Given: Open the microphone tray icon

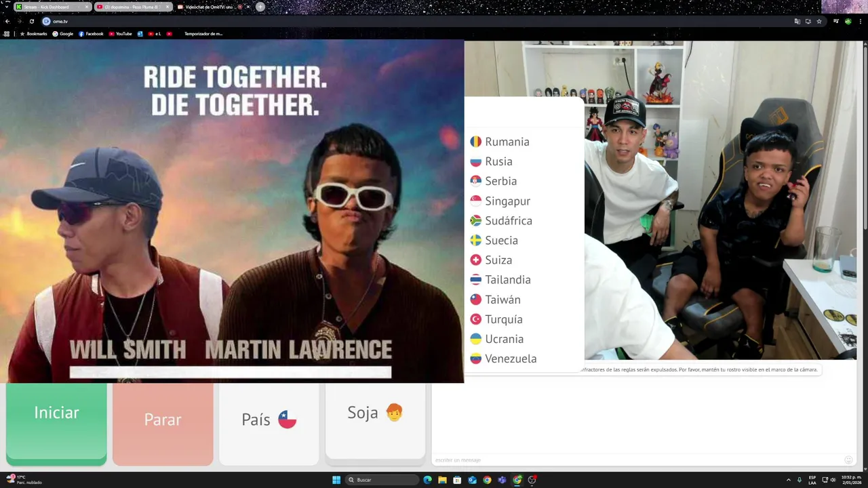Looking at the screenshot, I should pyautogui.click(x=800, y=480).
